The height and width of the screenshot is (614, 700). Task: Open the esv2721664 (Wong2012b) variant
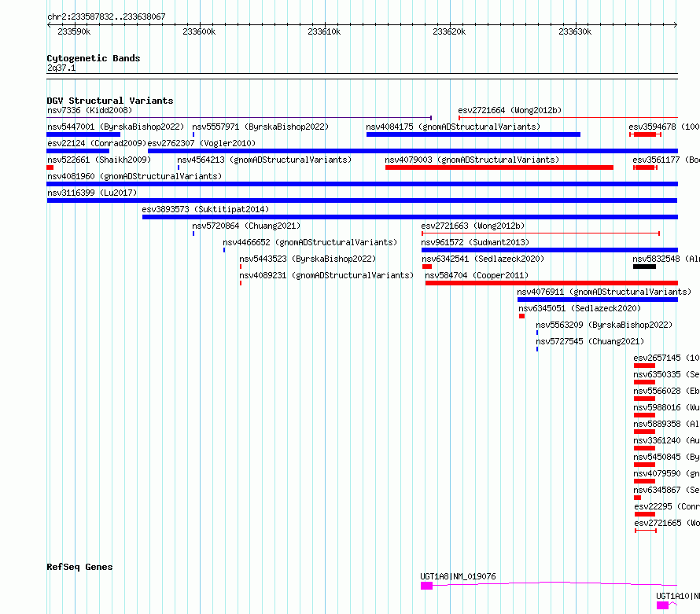click(x=510, y=110)
